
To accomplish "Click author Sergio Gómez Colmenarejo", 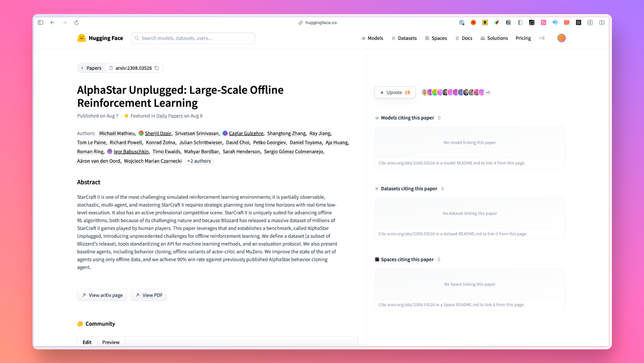I will click(x=293, y=152).
